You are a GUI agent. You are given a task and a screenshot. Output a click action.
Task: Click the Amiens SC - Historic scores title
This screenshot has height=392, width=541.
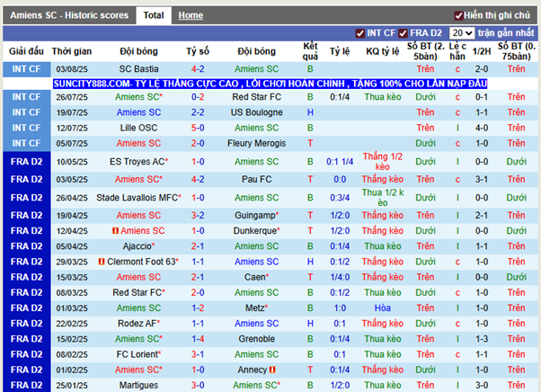coord(69,15)
